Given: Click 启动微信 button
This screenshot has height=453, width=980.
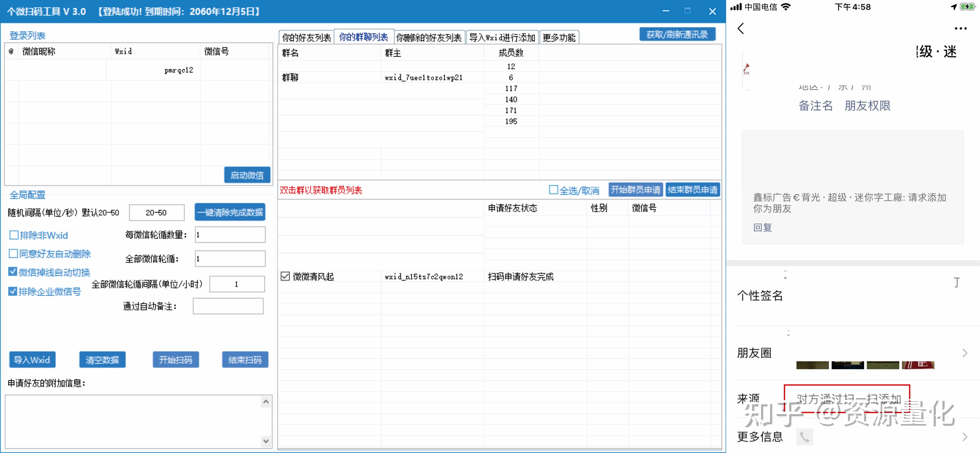Looking at the screenshot, I should click(247, 175).
